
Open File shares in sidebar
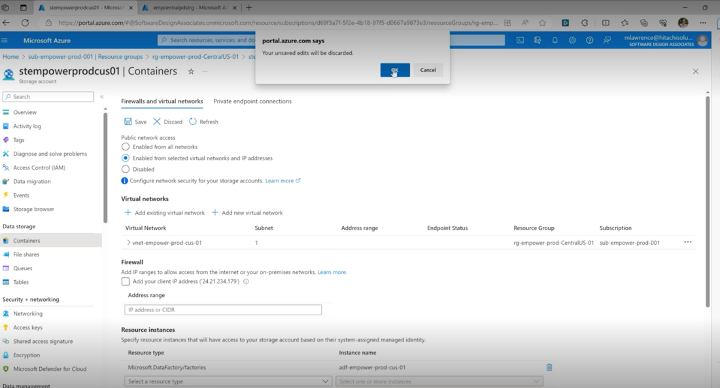(x=26, y=254)
